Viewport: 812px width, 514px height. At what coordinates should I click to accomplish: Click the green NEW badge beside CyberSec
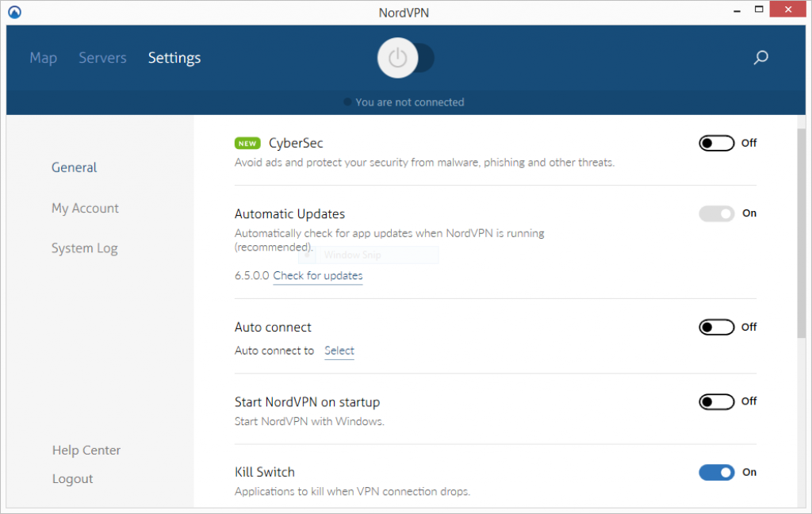[x=247, y=143]
